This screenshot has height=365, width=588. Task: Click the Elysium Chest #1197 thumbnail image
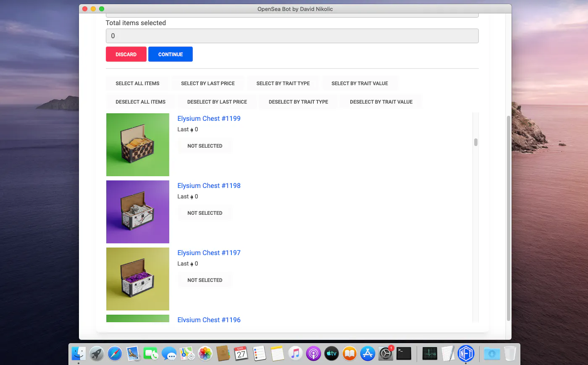click(138, 279)
